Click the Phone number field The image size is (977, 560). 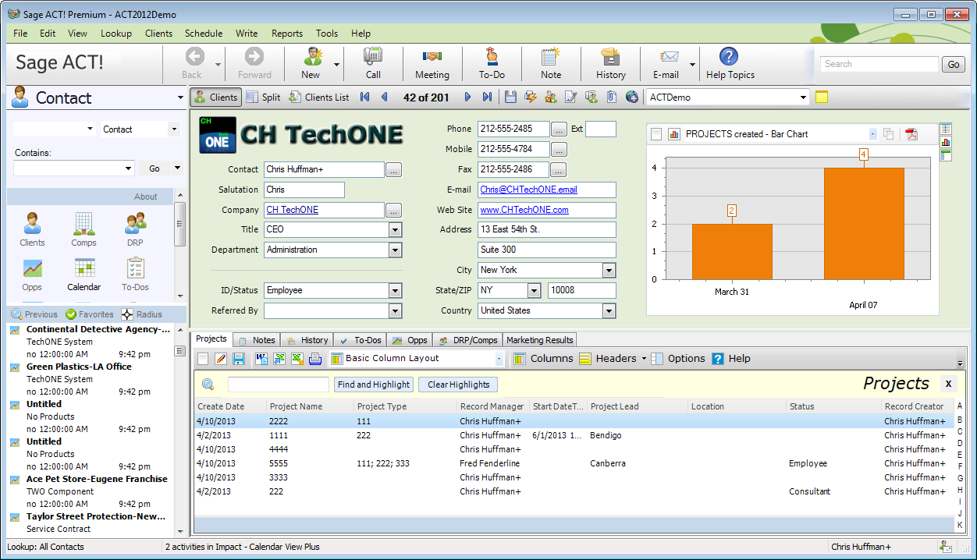click(513, 129)
